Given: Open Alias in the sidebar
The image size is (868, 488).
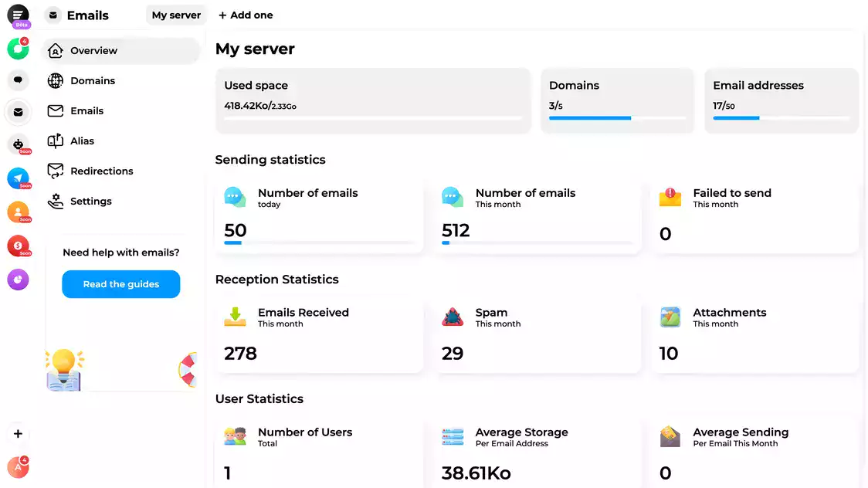Looking at the screenshot, I should point(120,141).
